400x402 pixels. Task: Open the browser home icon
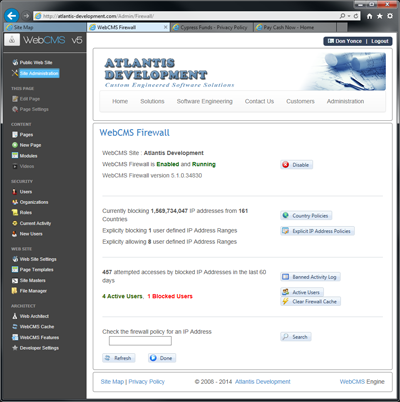tap(369, 16)
